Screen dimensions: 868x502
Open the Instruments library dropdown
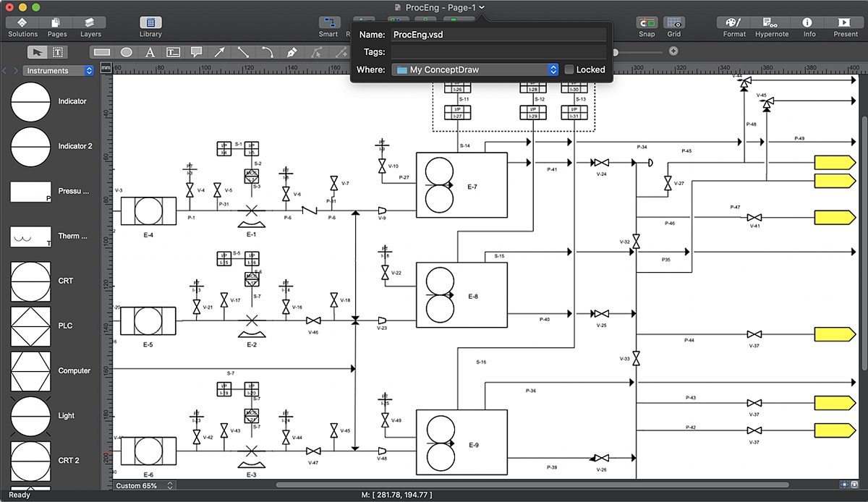click(59, 71)
